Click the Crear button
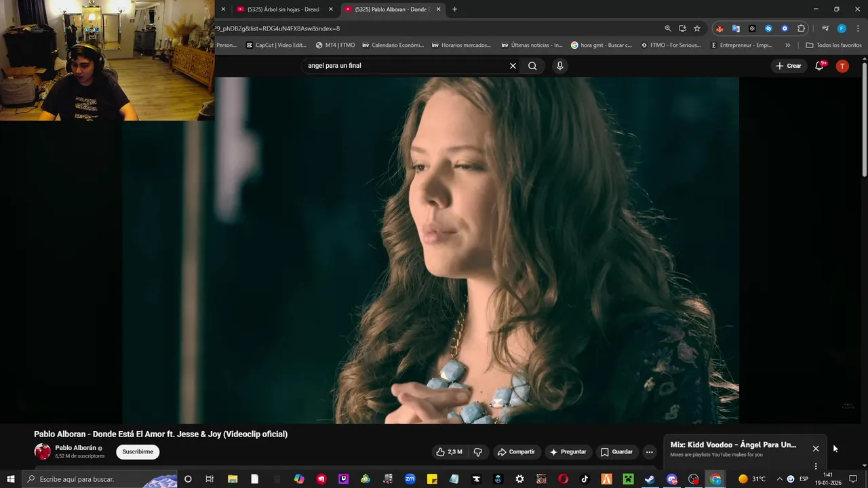 click(788, 66)
